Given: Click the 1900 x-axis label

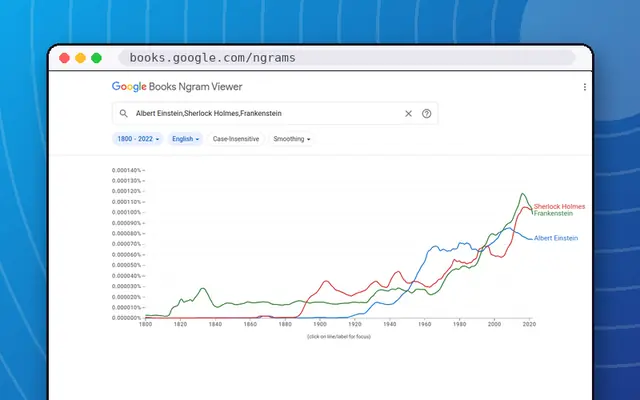Looking at the screenshot, I should click(320, 324).
